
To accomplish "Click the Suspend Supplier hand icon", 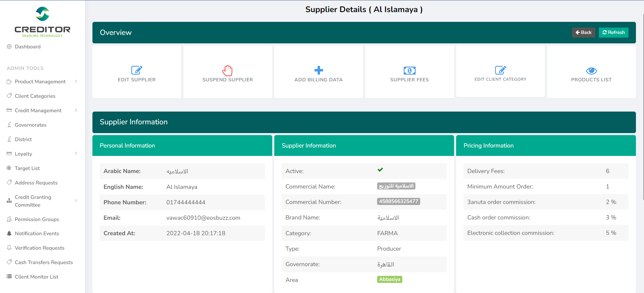I will [x=228, y=70].
